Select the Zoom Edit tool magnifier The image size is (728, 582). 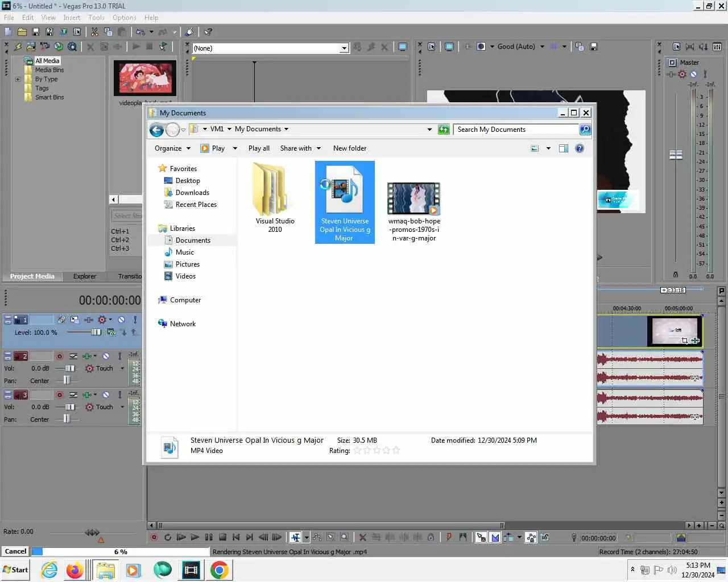(345, 537)
